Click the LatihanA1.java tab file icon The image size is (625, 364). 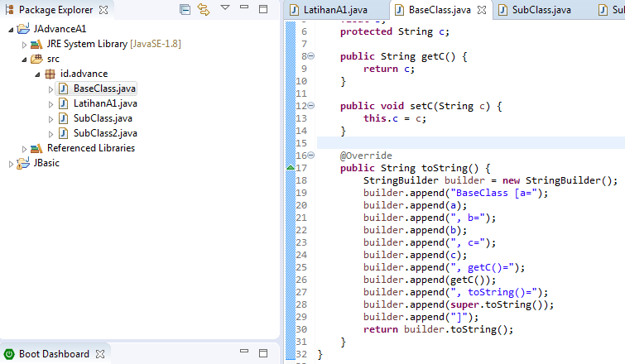click(294, 10)
